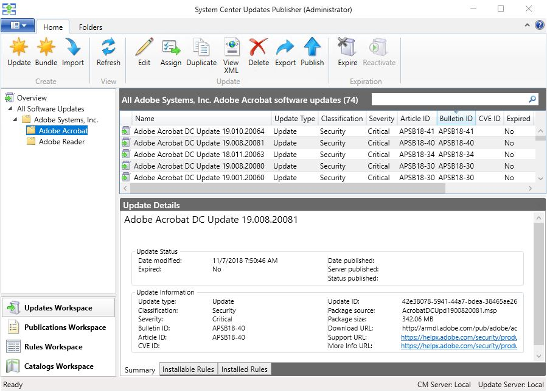The height and width of the screenshot is (392, 547).
Task: Select the Adobe Reader folder
Action: 61,142
